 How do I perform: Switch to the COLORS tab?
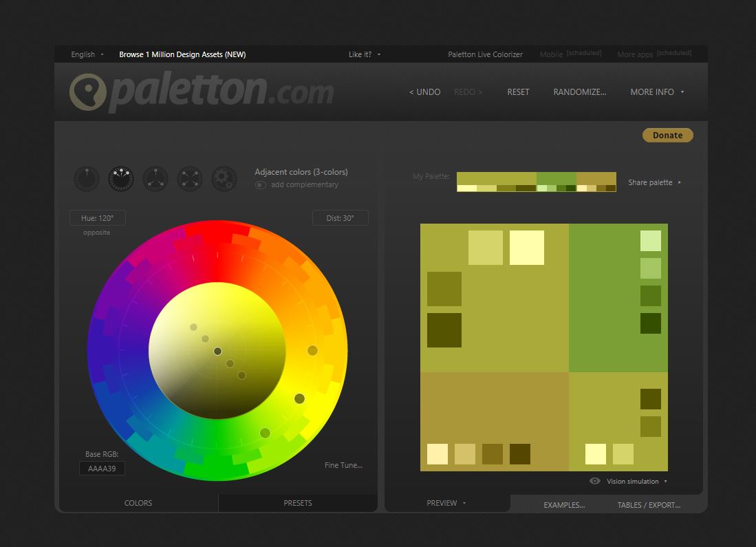[138, 503]
